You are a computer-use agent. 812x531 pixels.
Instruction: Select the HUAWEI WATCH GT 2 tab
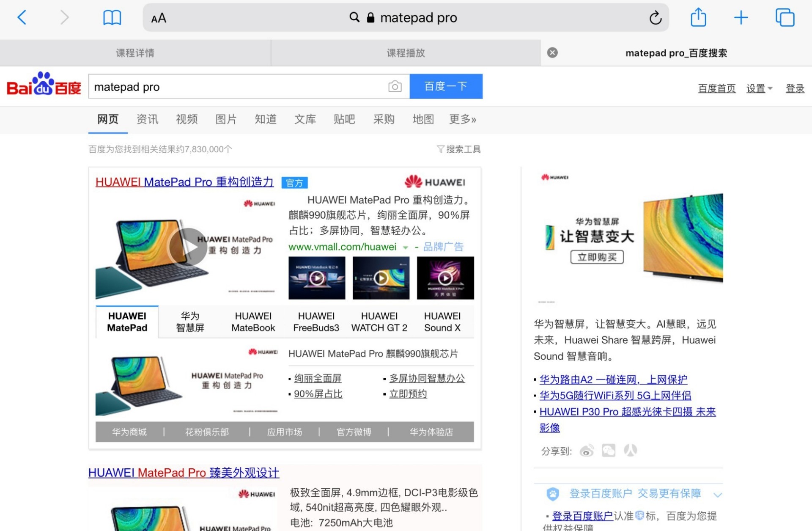point(379,322)
